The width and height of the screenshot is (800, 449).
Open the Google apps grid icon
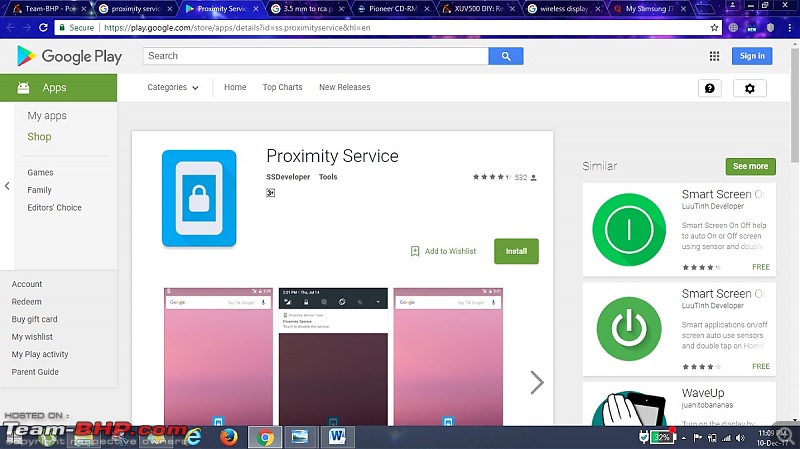(714, 56)
